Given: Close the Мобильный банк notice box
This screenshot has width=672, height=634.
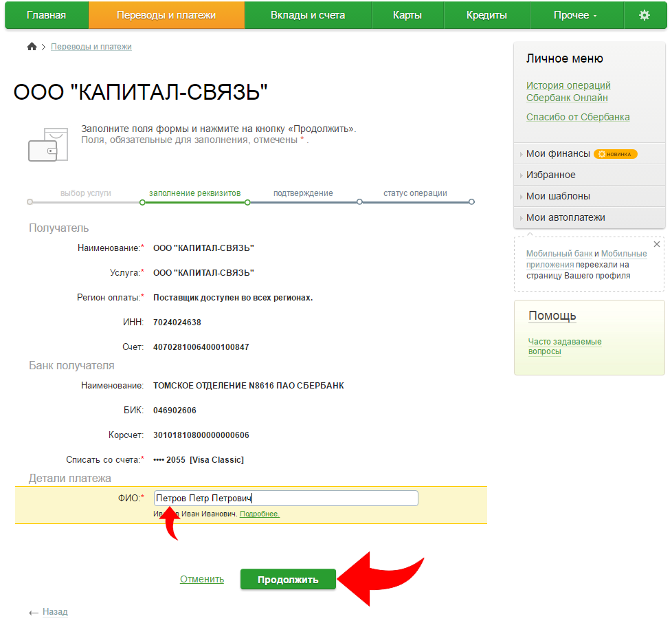Looking at the screenshot, I should coord(657,244).
